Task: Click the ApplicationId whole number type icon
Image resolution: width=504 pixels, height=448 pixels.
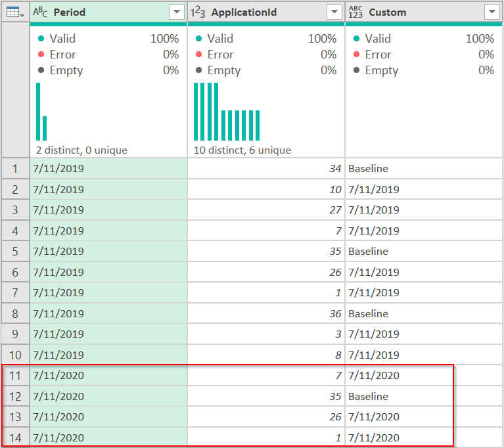Action: (198, 12)
